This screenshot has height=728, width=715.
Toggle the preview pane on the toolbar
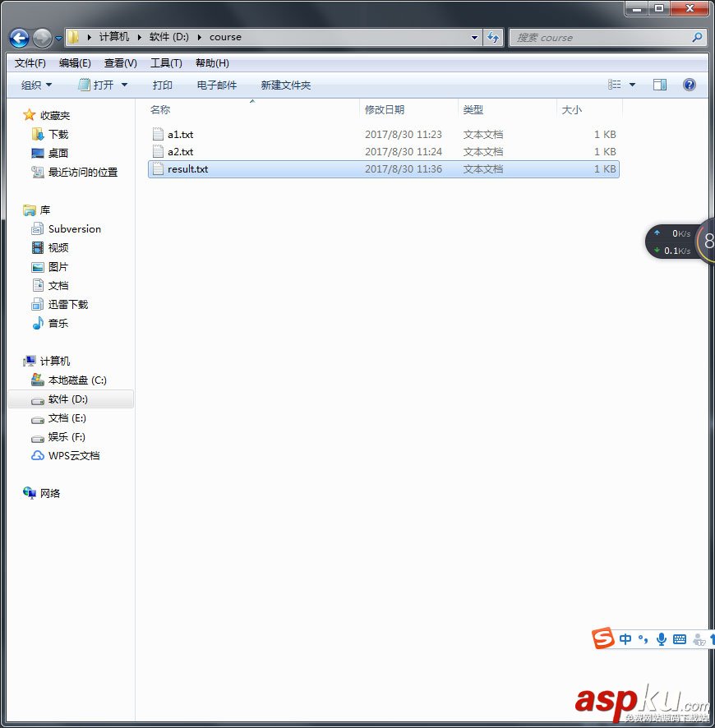659,85
